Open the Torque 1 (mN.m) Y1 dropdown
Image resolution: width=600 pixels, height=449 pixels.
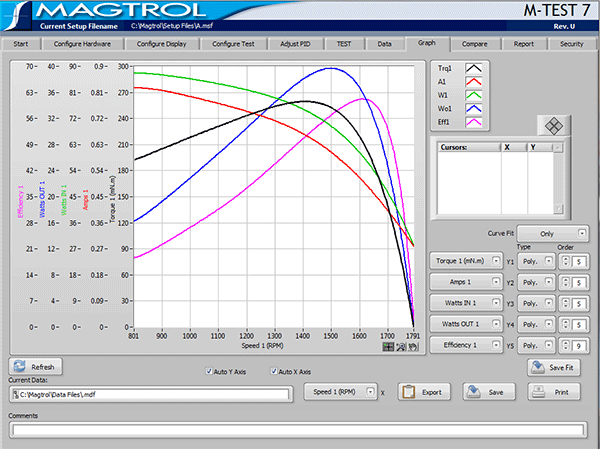point(466,261)
